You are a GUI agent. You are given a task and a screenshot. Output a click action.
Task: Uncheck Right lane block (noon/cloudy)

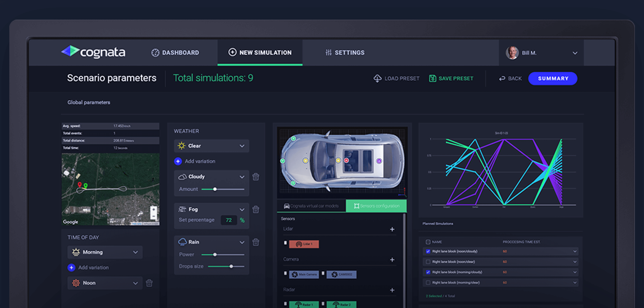[x=428, y=251]
